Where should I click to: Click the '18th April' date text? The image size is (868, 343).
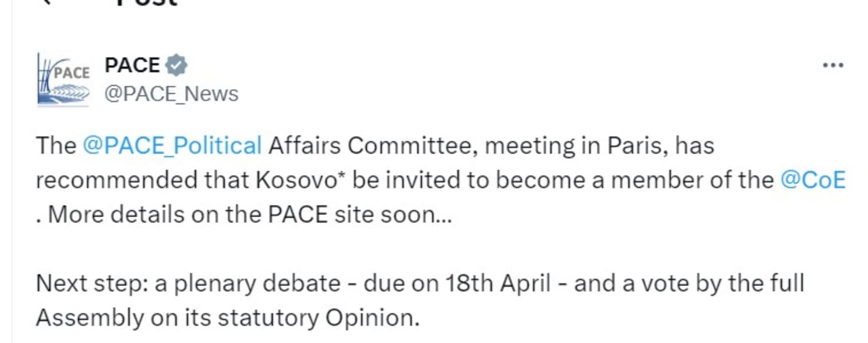click(x=498, y=284)
